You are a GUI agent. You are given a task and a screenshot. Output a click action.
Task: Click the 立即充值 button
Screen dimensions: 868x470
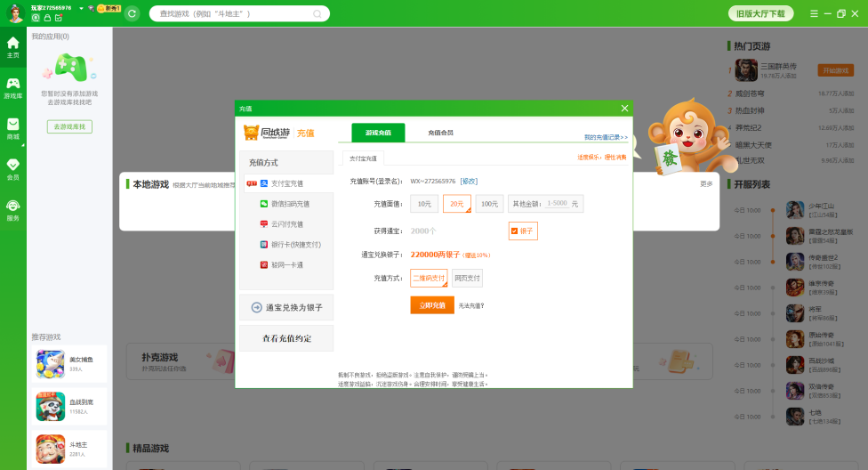click(x=432, y=305)
